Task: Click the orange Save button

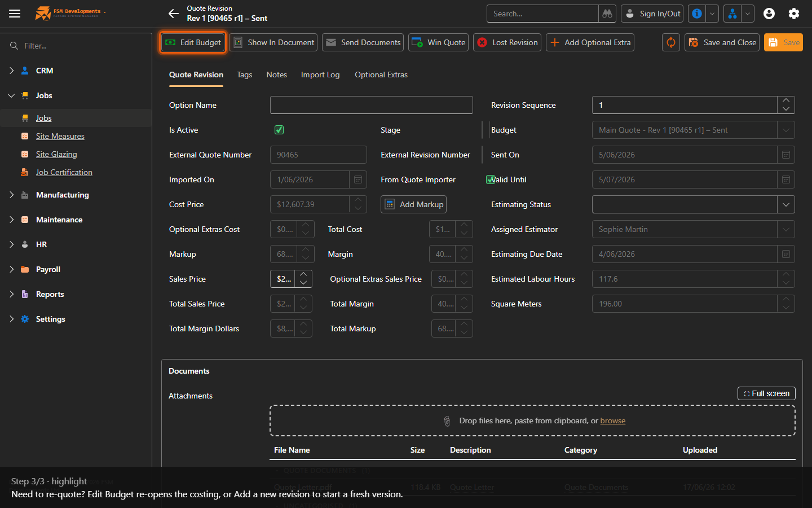Action: (784, 42)
